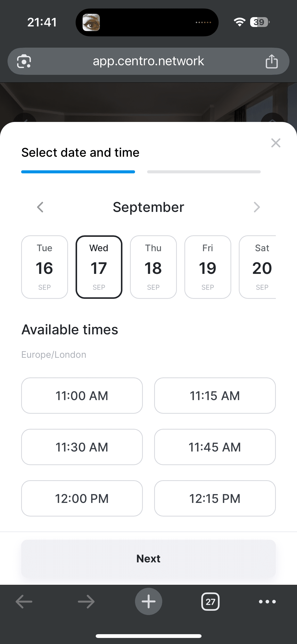Open the browser three-dot menu
The width and height of the screenshot is (297, 644).
coord(267,602)
